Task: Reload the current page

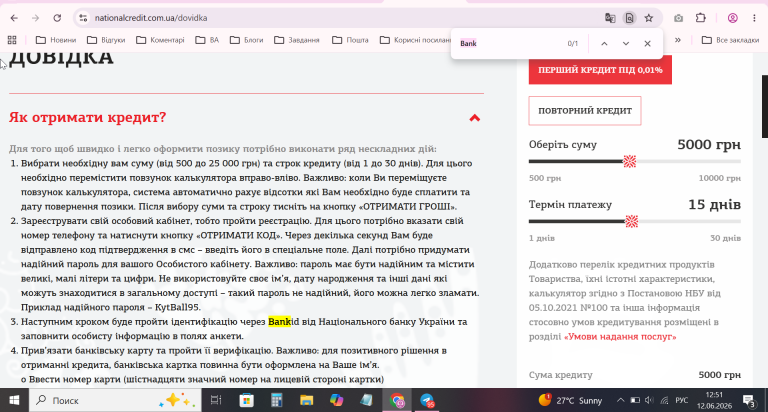Action: 57,18
